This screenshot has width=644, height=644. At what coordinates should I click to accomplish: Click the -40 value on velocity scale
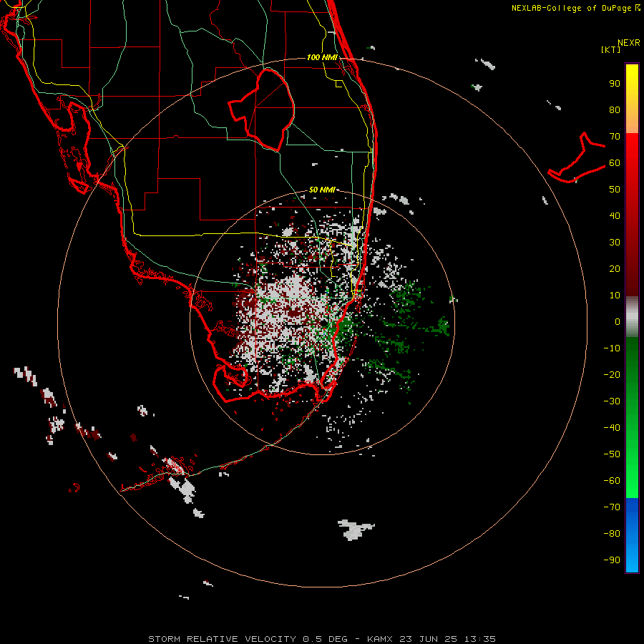612,428
